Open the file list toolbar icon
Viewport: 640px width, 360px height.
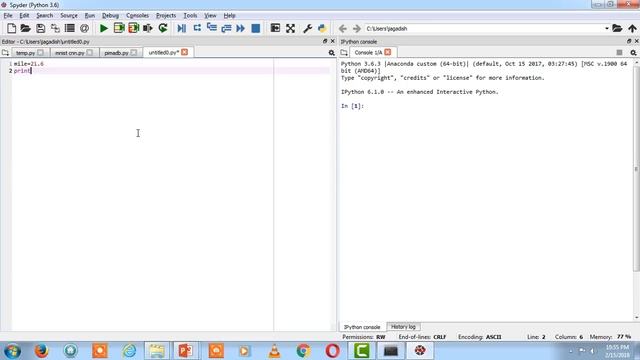point(70,28)
